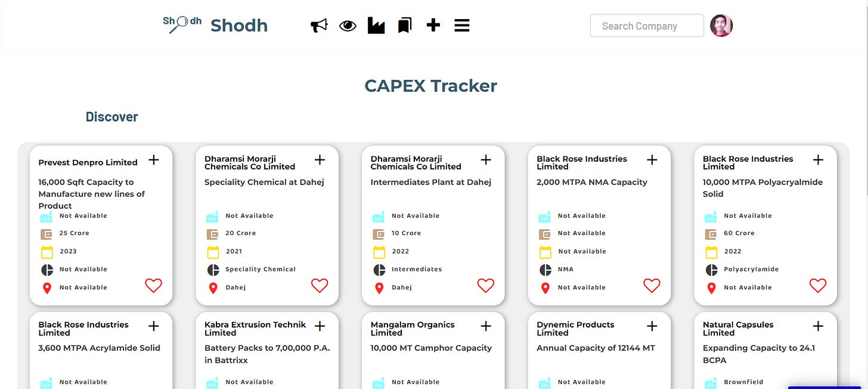The image size is (868, 389).
Task: Click the CAPEX Tracker page title
Action: click(430, 86)
